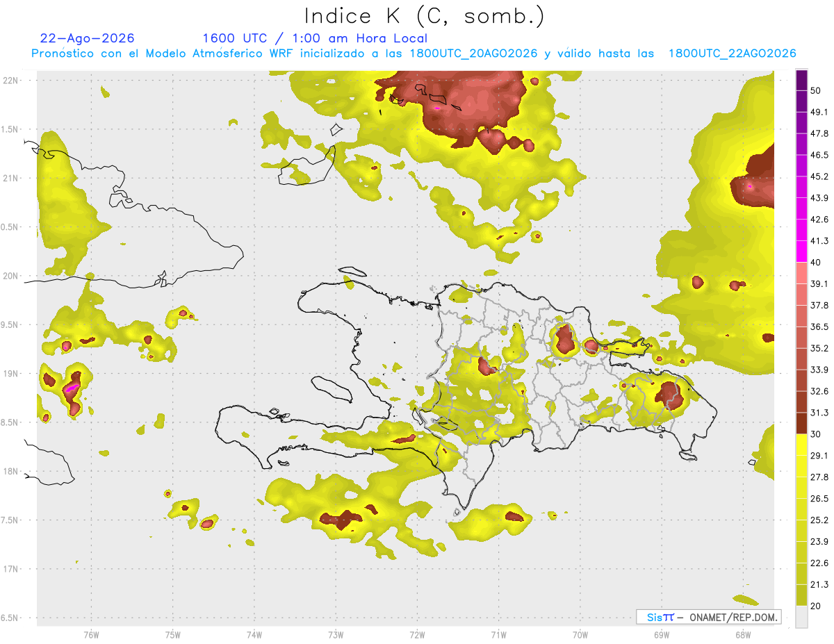This screenshot has height=644, width=834.
Task: Click the '70W' longitude label
Action: click(x=580, y=634)
